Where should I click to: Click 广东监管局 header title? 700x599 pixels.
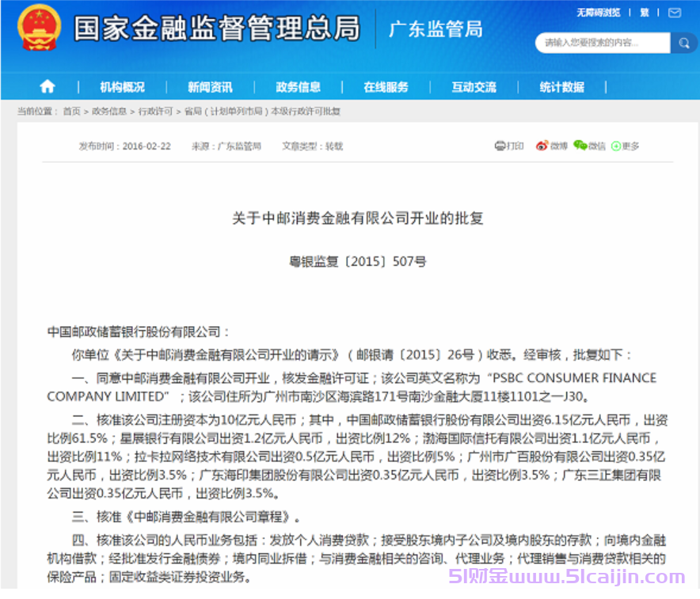tap(436, 29)
